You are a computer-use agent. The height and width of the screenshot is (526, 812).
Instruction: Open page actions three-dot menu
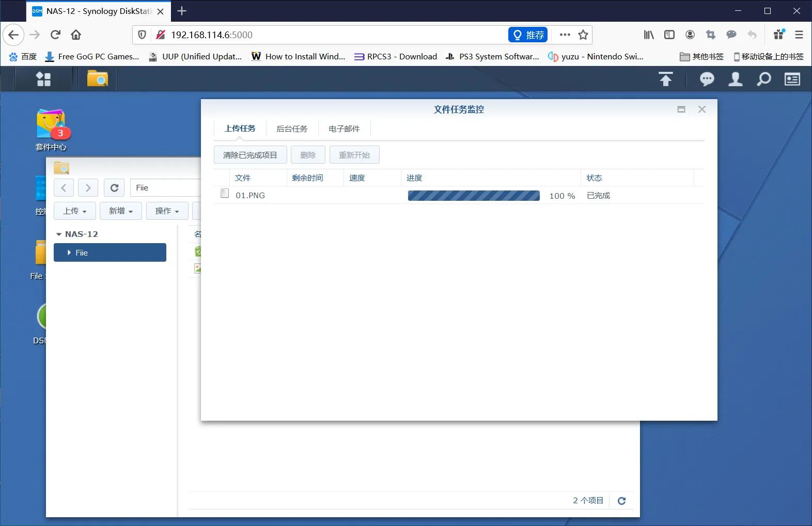565,35
